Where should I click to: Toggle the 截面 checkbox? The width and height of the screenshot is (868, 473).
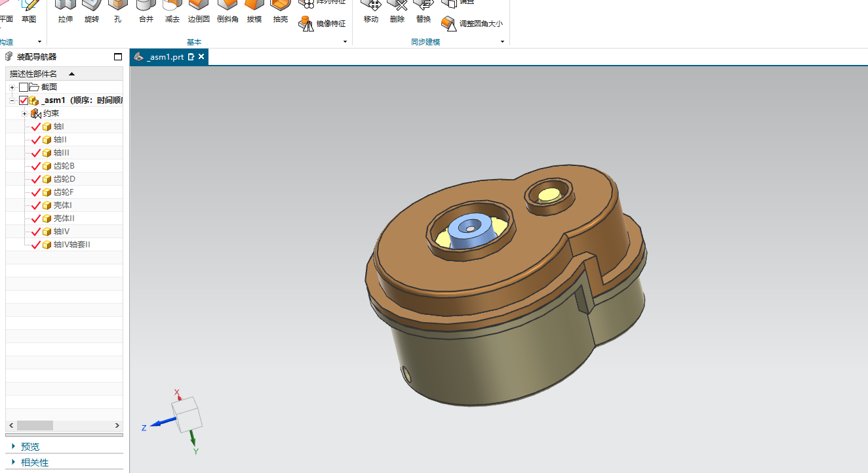24,87
